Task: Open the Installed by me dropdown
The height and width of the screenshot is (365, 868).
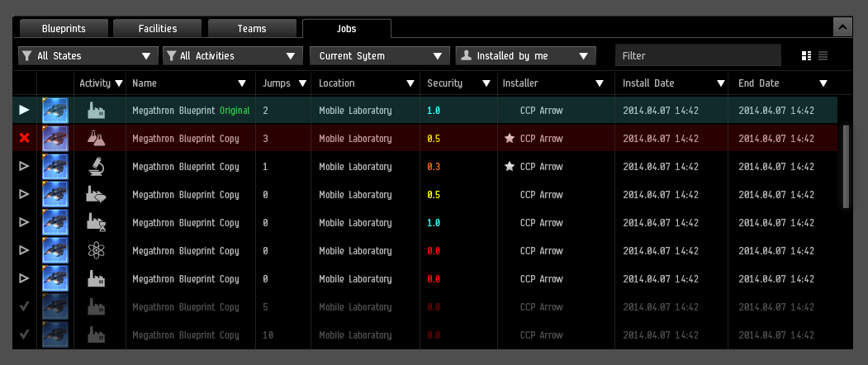Action: coord(525,56)
